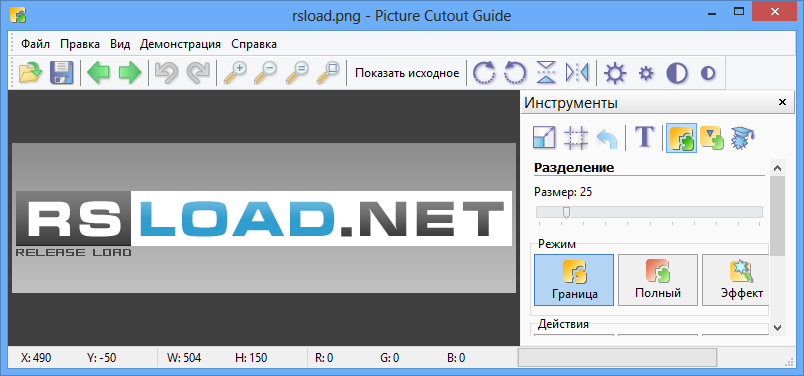Click the X: 490 status entry

pos(36,358)
